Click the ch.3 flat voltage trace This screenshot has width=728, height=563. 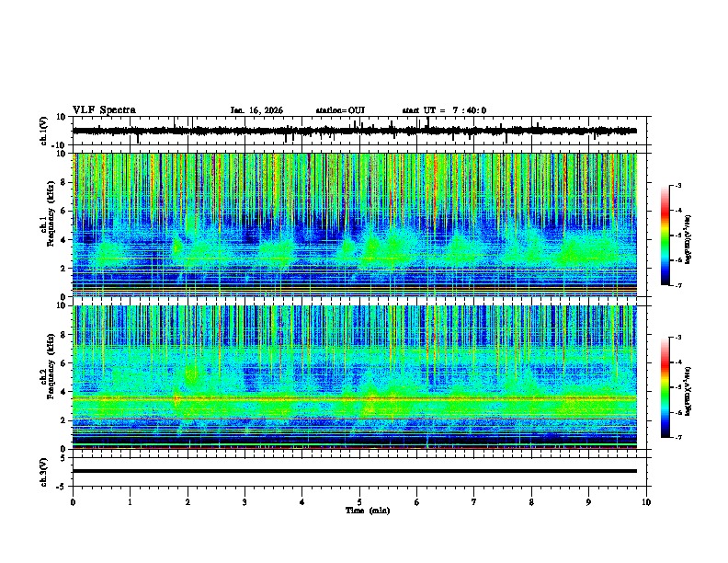tap(355, 471)
